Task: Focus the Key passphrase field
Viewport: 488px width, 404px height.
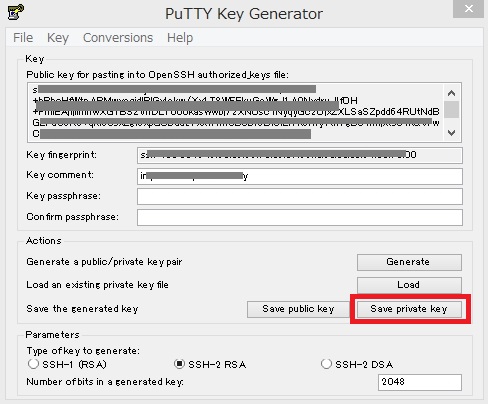Action: (x=300, y=196)
